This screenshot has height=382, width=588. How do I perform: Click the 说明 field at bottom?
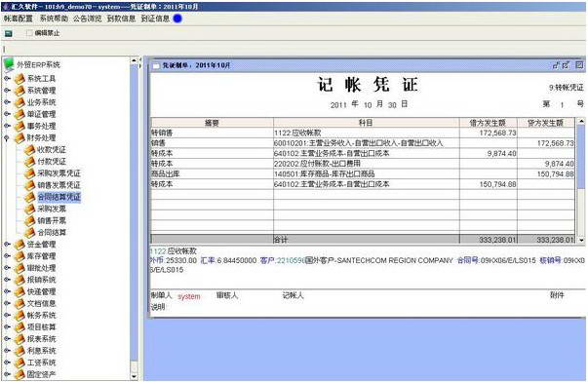(x=158, y=307)
